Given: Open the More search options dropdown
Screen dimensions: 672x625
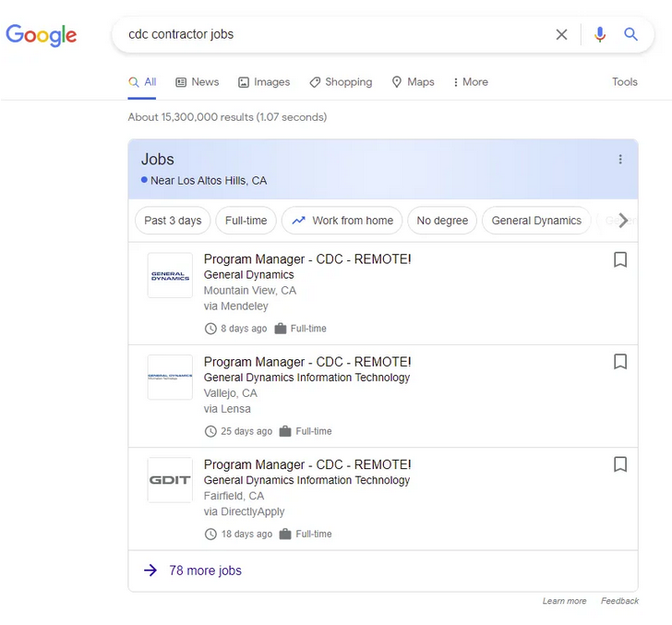Looking at the screenshot, I should [471, 82].
